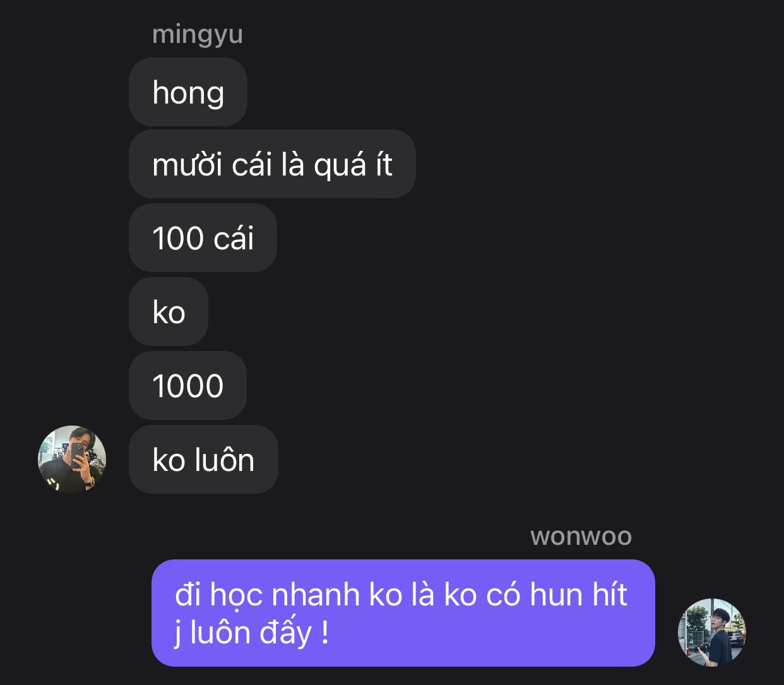Click the phone shown in mingyu's avatar
Image resolution: width=784 pixels, height=685 pixels.
point(77,453)
